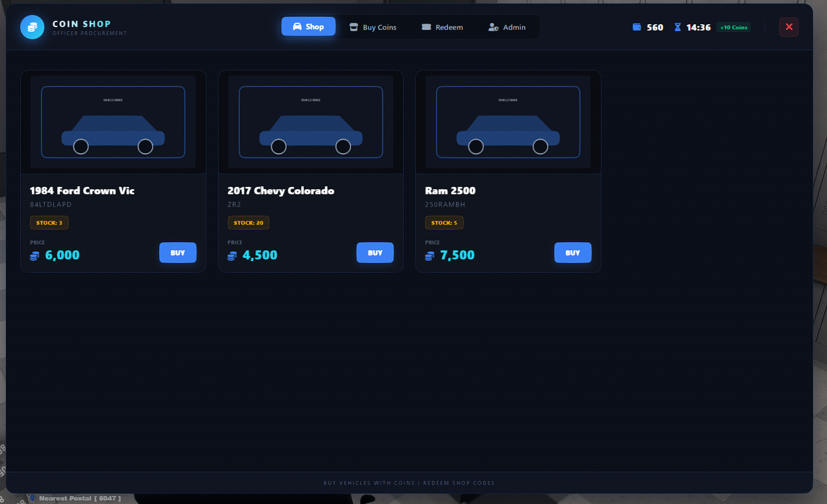Viewport: 827px width, 504px height.
Task: Select the Ram 2500 vehicle image
Action: click(508, 122)
